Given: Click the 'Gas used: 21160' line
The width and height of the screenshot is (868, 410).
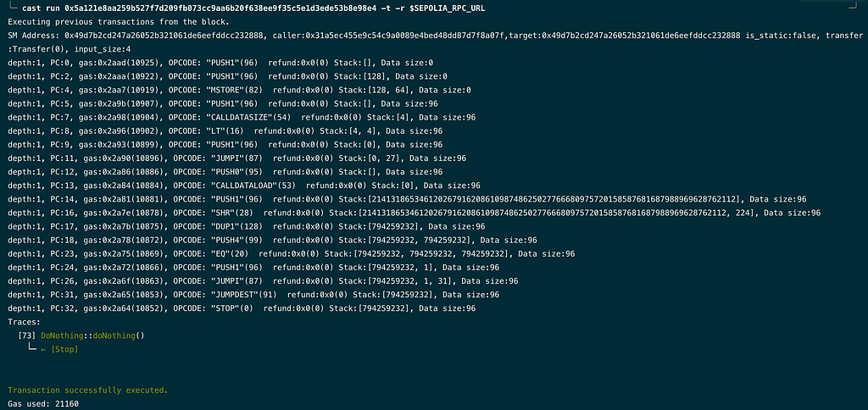Looking at the screenshot, I should pyautogui.click(x=43, y=404).
